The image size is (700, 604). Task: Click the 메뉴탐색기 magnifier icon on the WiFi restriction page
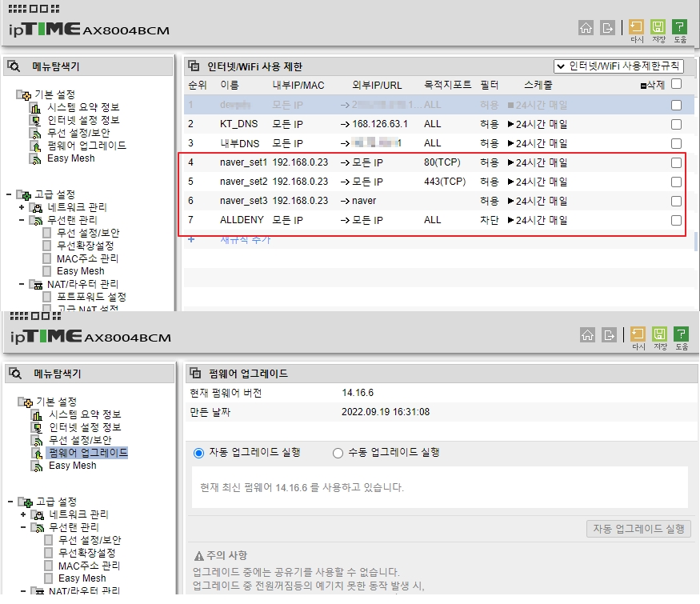[14, 66]
